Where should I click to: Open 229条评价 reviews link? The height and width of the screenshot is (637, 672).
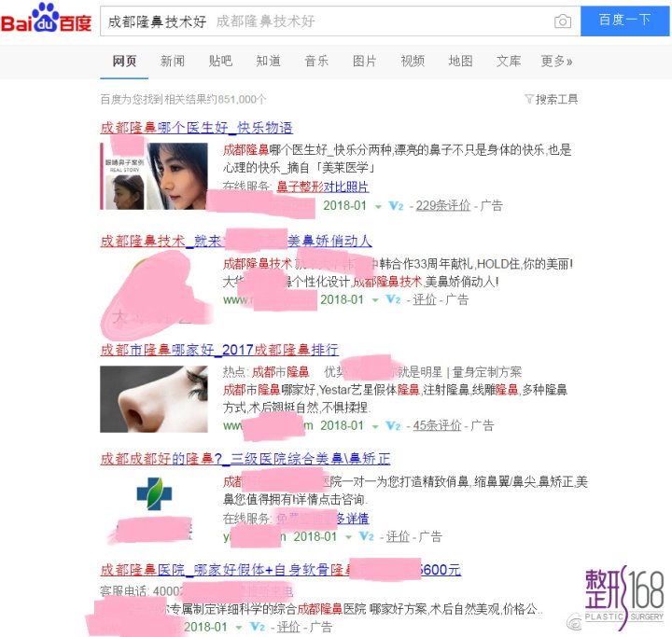[442, 206]
